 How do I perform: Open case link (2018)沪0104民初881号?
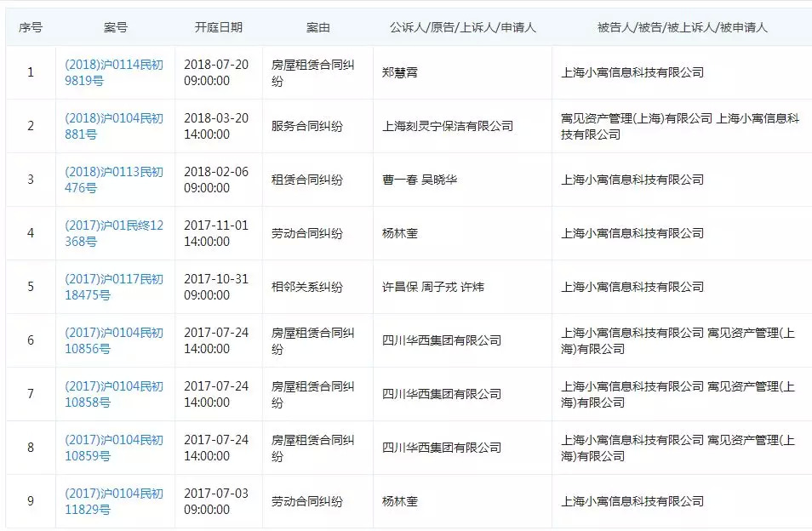(114, 126)
